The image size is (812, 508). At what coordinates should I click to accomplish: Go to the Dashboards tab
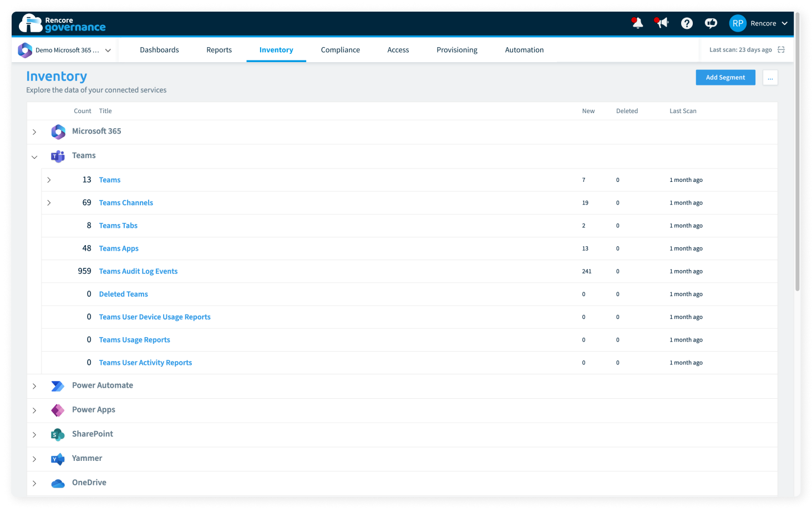point(159,50)
